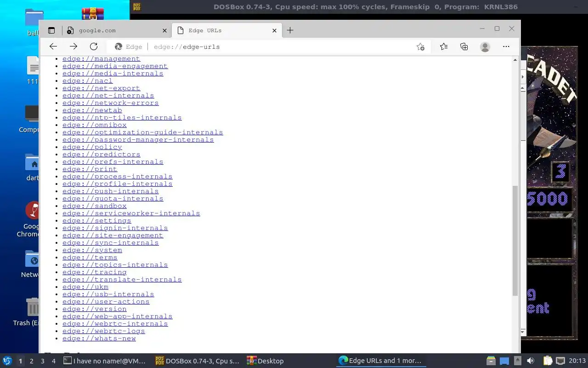This screenshot has height=368, width=588.
Task: Open the edge://password-manager-internals link
Action: click(138, 139)
